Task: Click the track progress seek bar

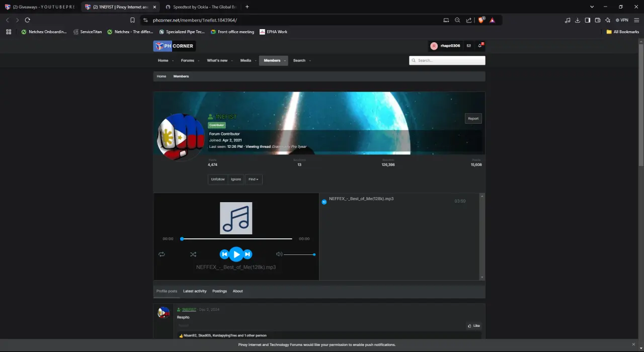Action: point(237,239)
